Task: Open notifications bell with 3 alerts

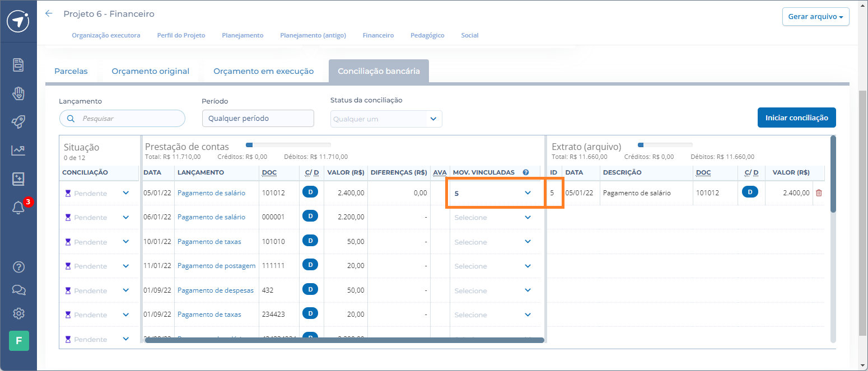Action: [18, 208]
